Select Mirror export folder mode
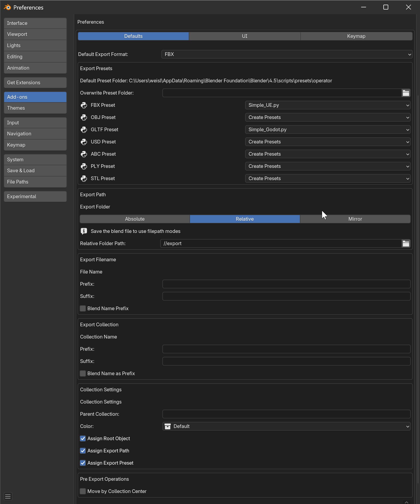The image size is (420, 504). click(x=355, y=219)
